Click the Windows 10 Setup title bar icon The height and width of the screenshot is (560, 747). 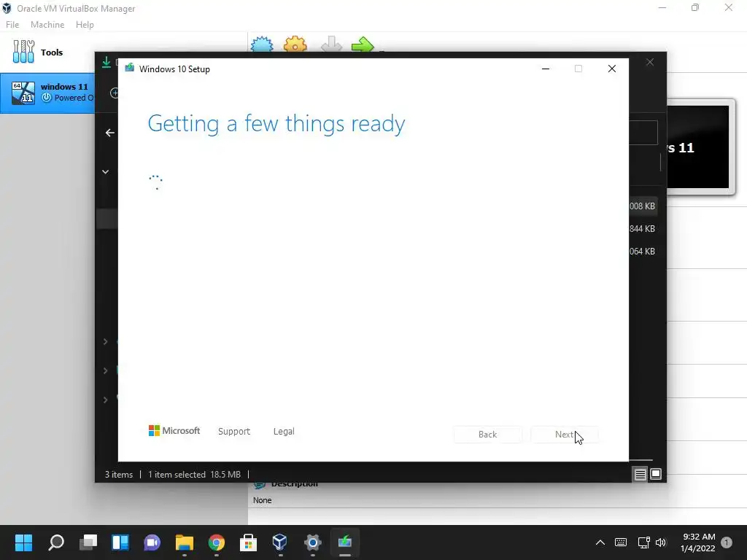[130, 68]
